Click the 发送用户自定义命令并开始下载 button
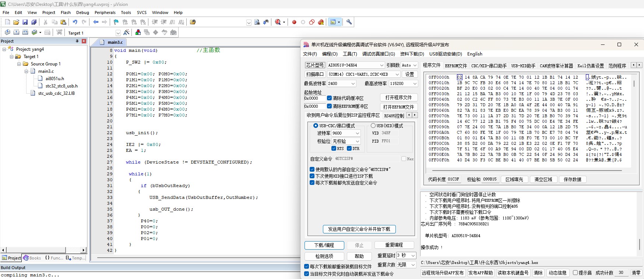644x279 pixels. pos(359,229)
